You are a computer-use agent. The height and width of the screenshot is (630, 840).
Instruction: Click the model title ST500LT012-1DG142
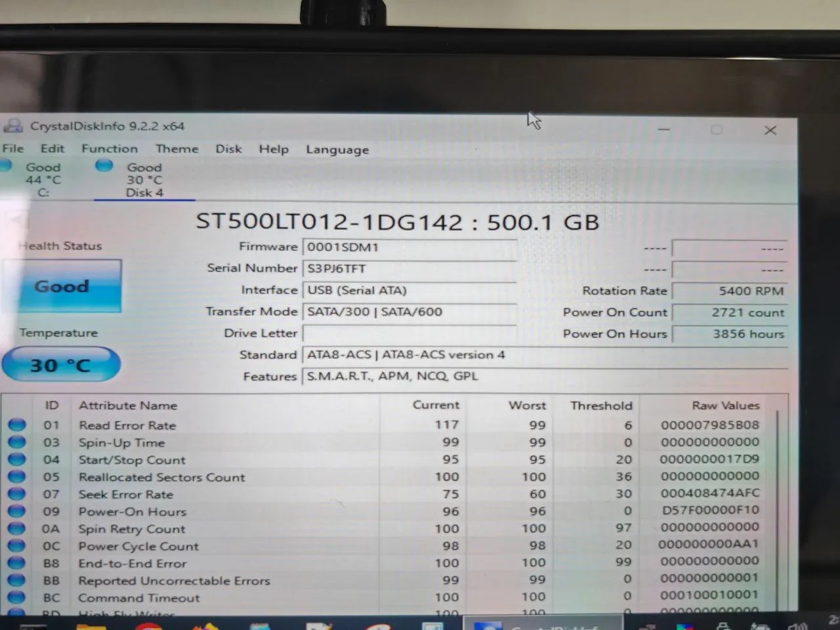tap(329, 222)
